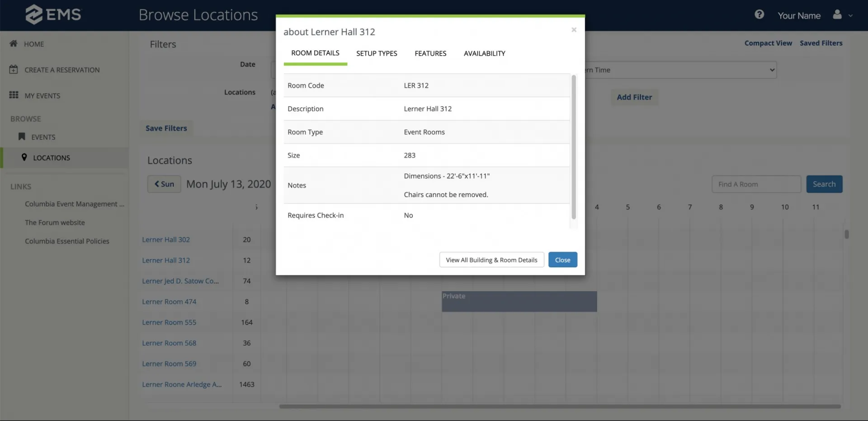Screen dimensions: 868x421
Task: Select the Availability tab
Action: click(x=485, y=53)
